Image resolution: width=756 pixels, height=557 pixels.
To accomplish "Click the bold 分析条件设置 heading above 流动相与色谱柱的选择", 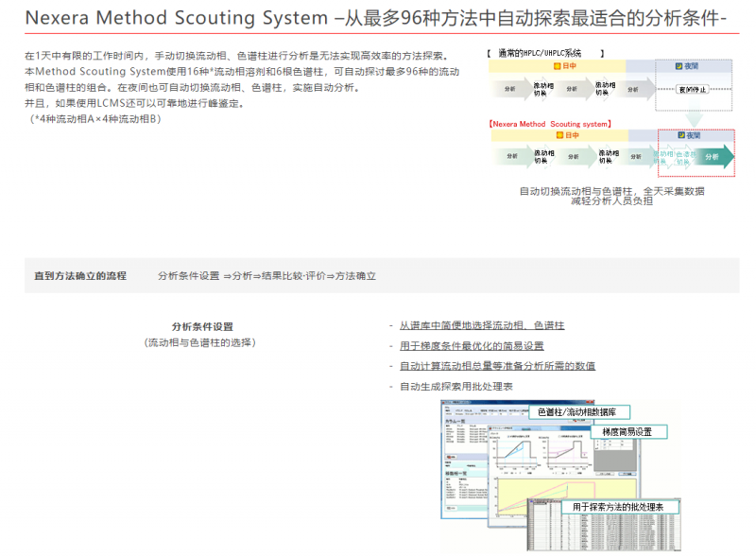I will point(202,327).
